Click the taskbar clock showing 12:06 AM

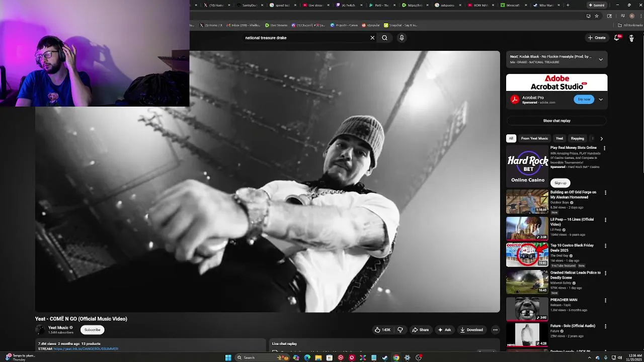click(633, 357)
